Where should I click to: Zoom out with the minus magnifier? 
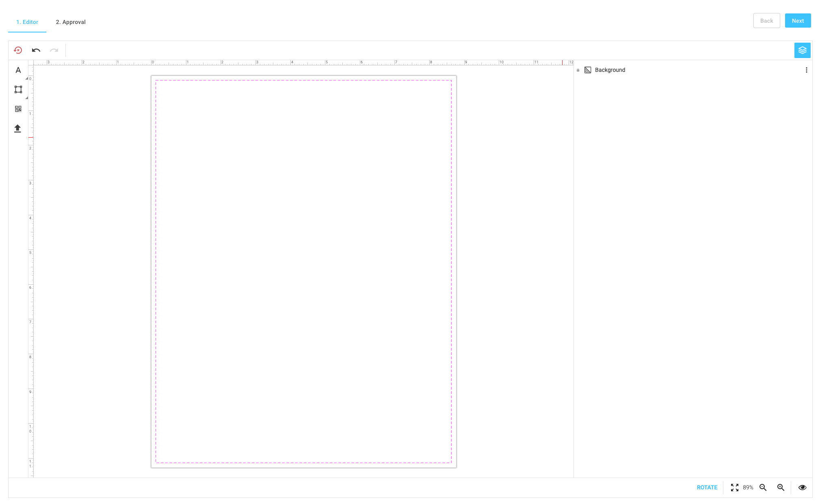tap(763, 487)
